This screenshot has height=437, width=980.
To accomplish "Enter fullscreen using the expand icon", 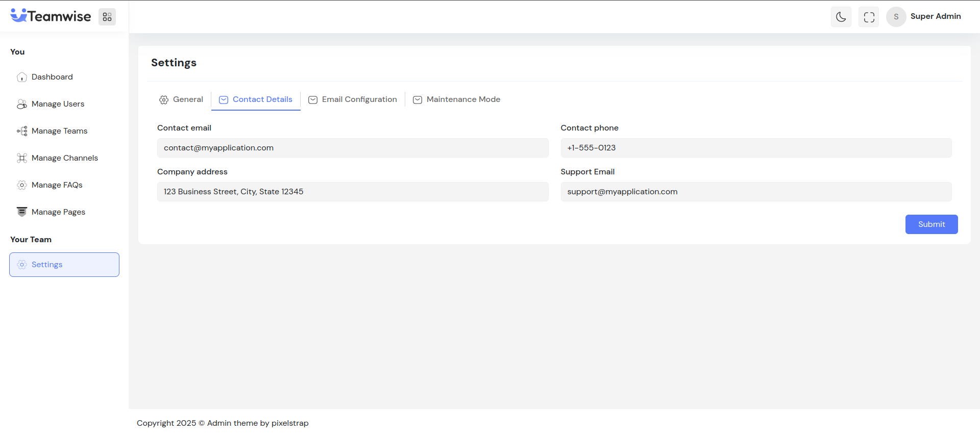I will [x=869, y=17].
